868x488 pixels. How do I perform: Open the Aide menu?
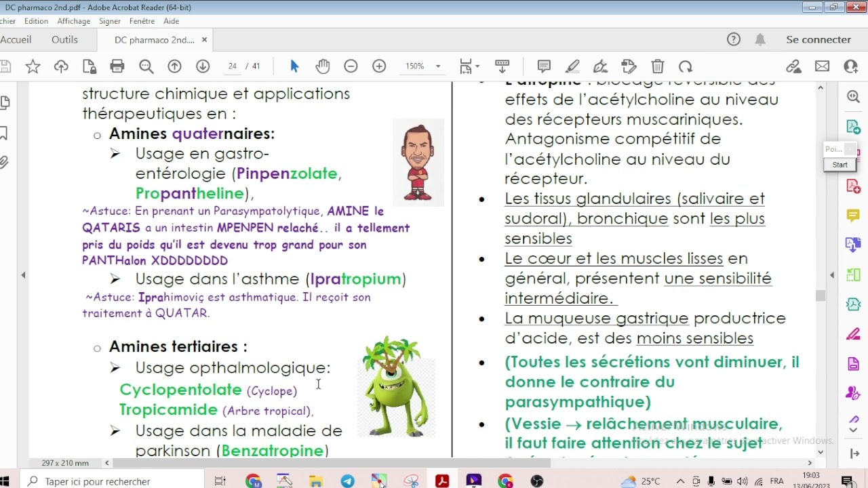point(172,21)
